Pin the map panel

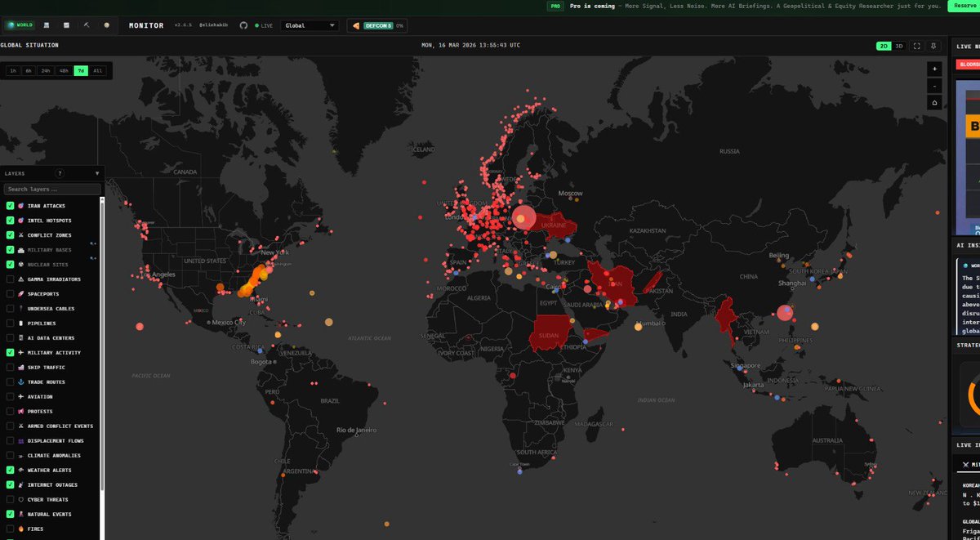[x=933, y=47]
